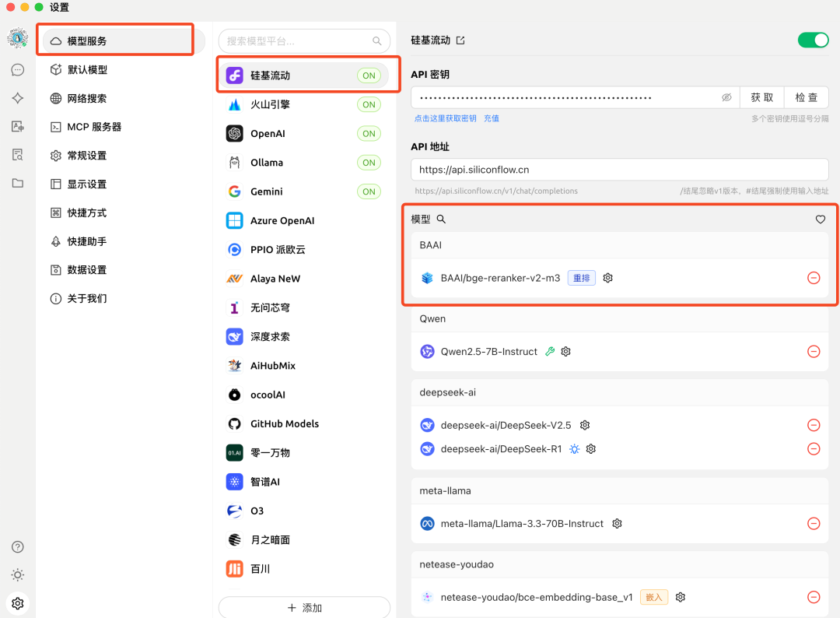
Task: Click the reasoning icon next to DeepSeek-R1
Action: tap(574, 448)
